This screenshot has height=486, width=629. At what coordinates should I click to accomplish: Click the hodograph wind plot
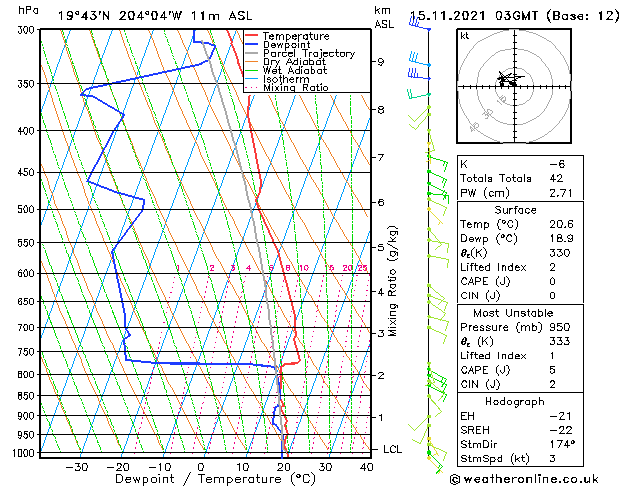514,86
